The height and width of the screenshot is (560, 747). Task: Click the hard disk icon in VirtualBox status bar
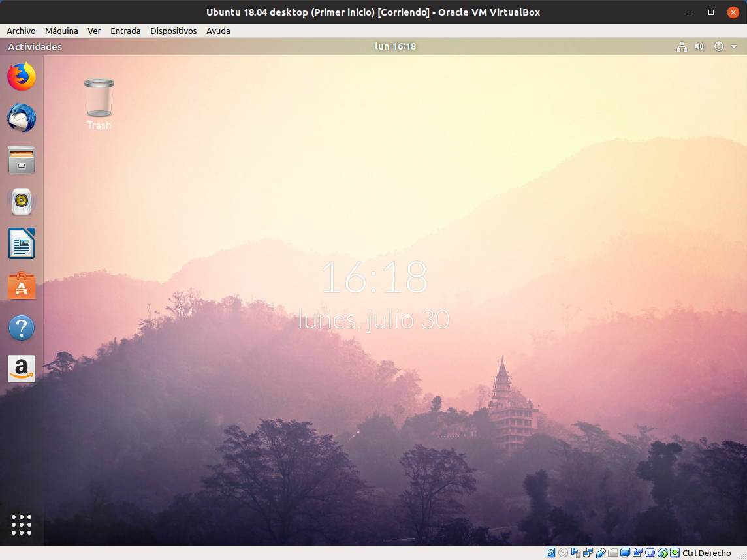tap(549, 552)
